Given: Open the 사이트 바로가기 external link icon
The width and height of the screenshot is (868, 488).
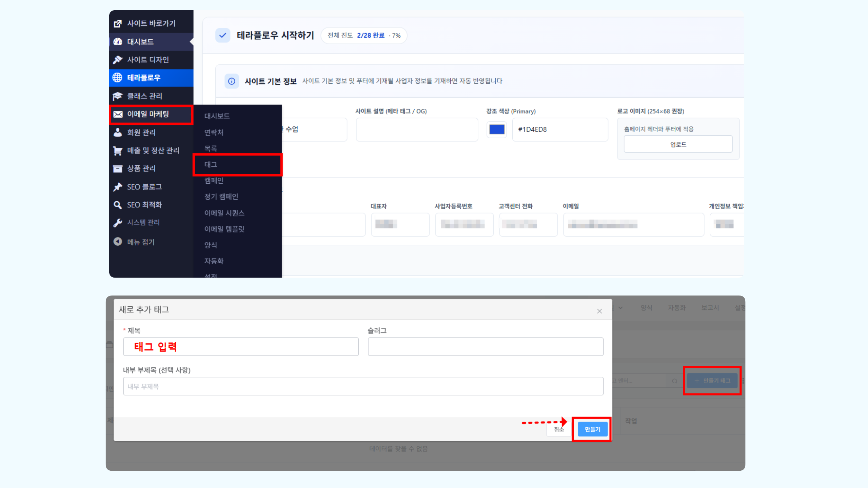Looking at the screenshot, I should click(x=118, y=23).
